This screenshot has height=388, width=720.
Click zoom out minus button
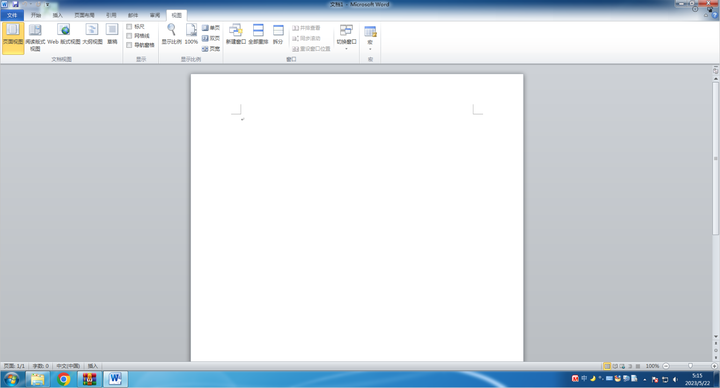click(666, 366)
